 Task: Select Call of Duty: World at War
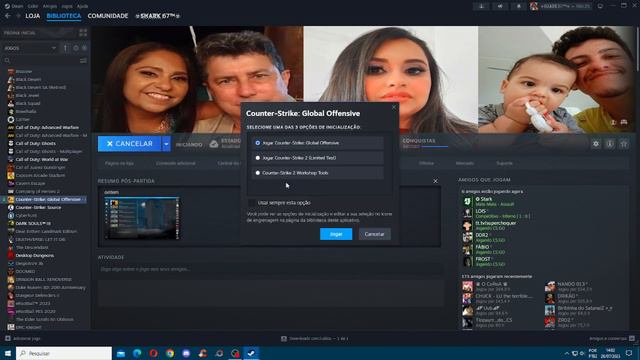point(42,159)
